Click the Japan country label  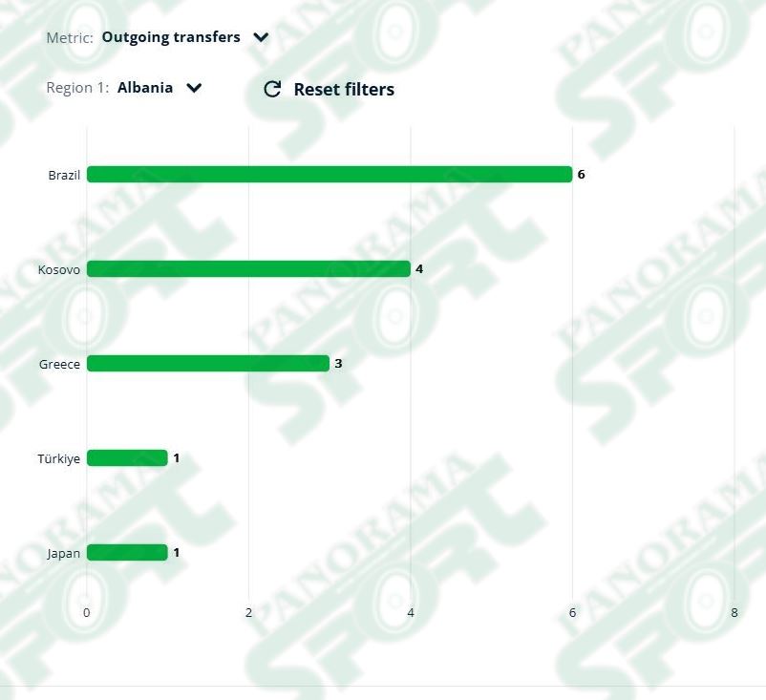point(63,554)
